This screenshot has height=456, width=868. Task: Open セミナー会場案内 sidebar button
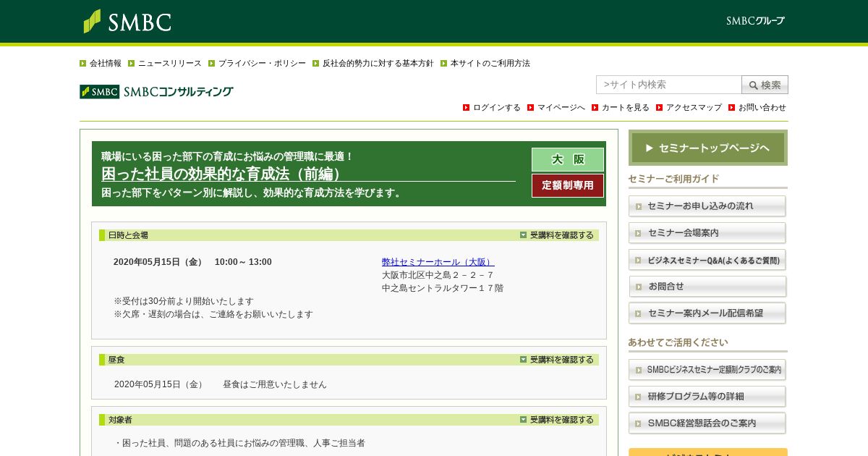click(707, 233)
